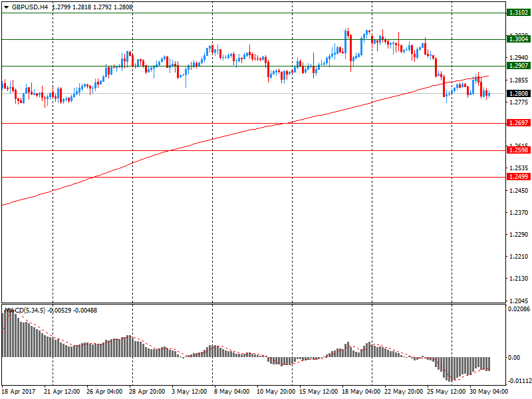Screen dimensions: 532x399
Task: Click the 1.2855 price scale value
Action: pyautogui.click(x=519, y=80)
